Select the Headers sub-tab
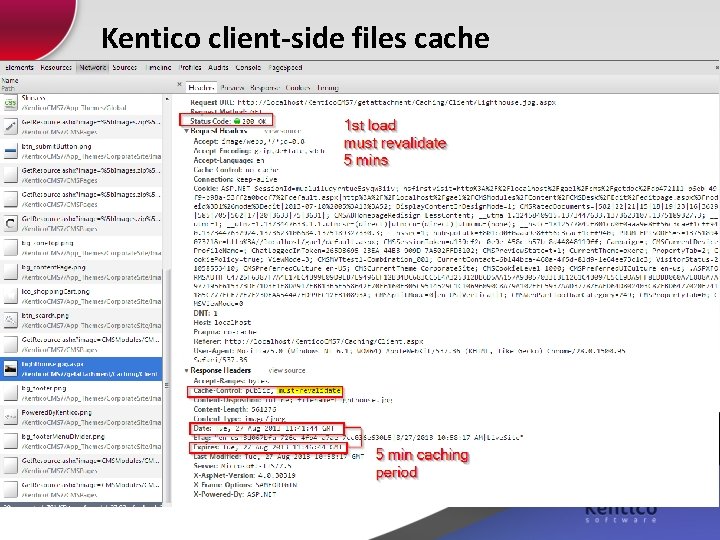720x540 pixels. point(201,87)
